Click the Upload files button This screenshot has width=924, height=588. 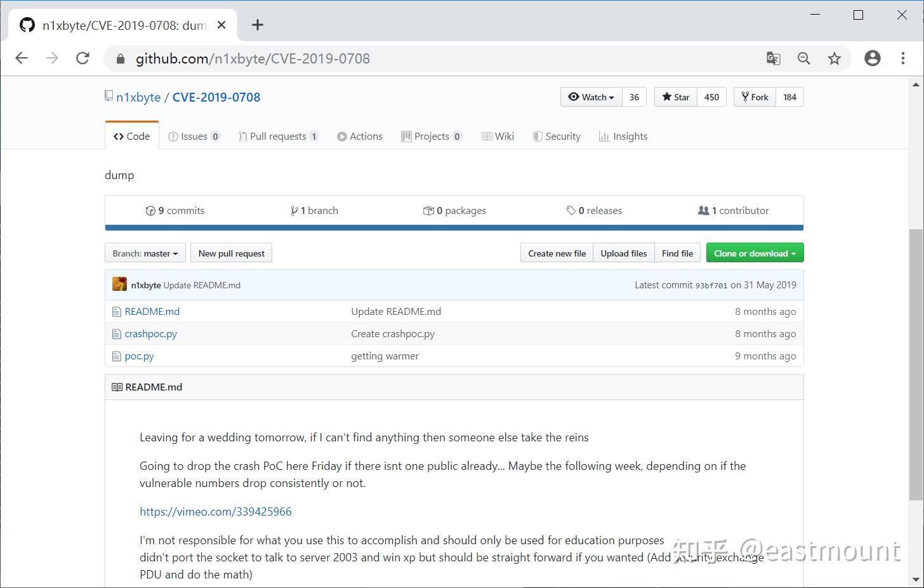tap(624, 253)
